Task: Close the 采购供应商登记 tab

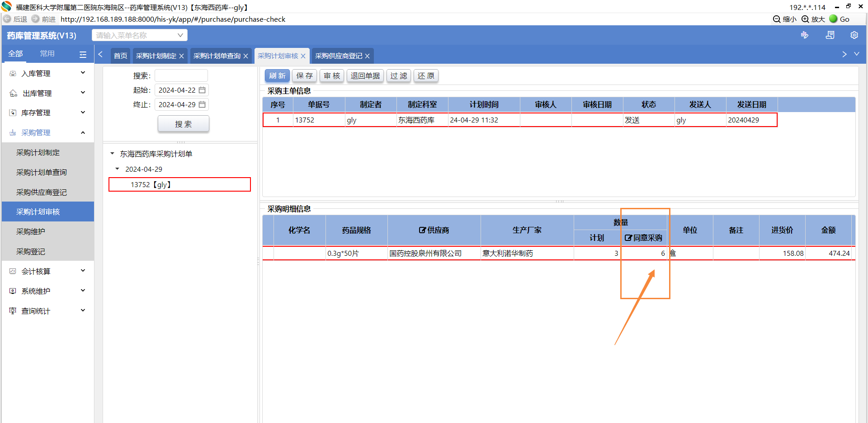Action: pos(368,56)
